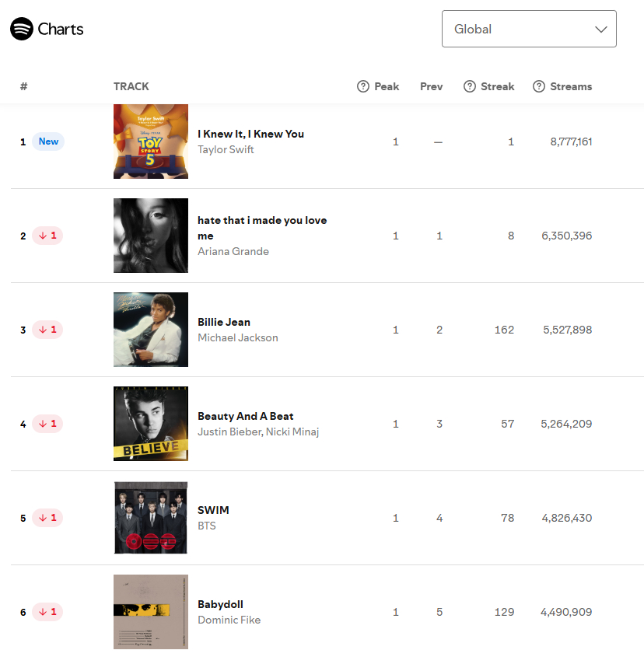The height and width of the screenshot is (657, 644).
Task: Click the Streak help question-mark icon
Action: tap(470, 86)
